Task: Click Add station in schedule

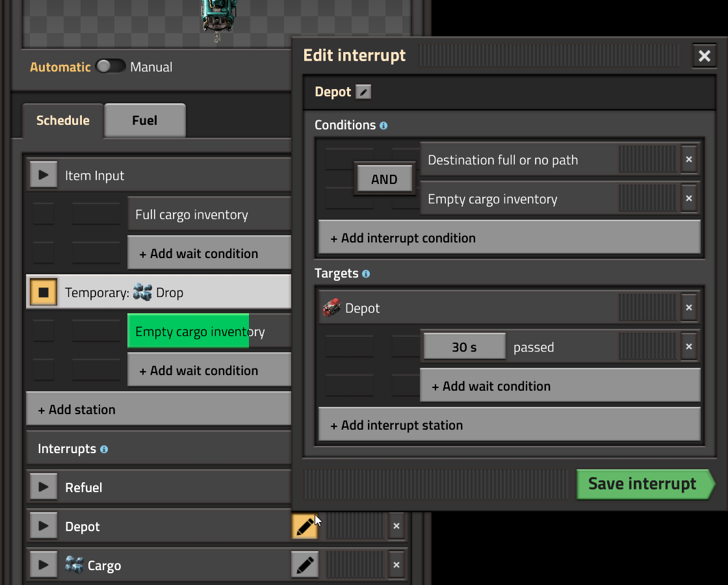Action: (x=158, y=409)
